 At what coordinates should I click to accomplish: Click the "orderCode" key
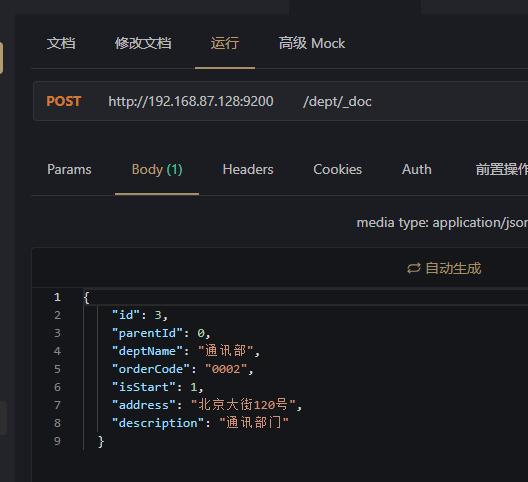(x=151, y=369)
